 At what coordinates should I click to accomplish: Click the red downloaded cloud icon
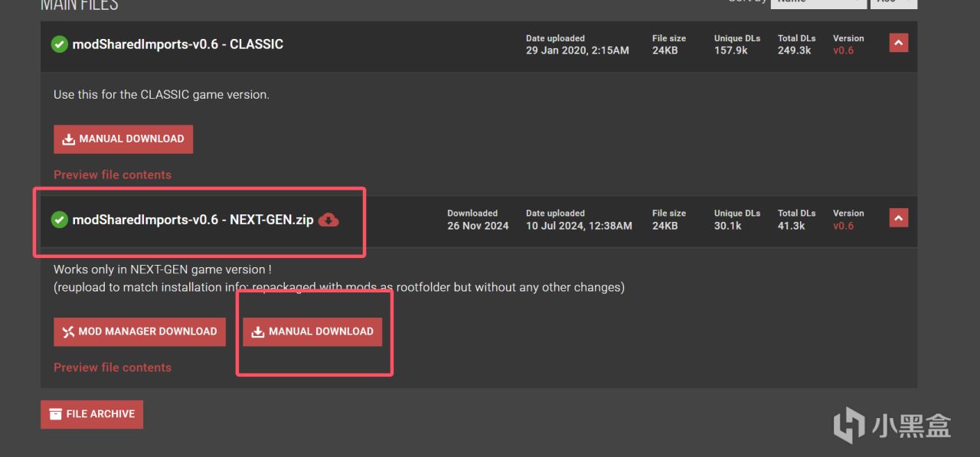328,220
